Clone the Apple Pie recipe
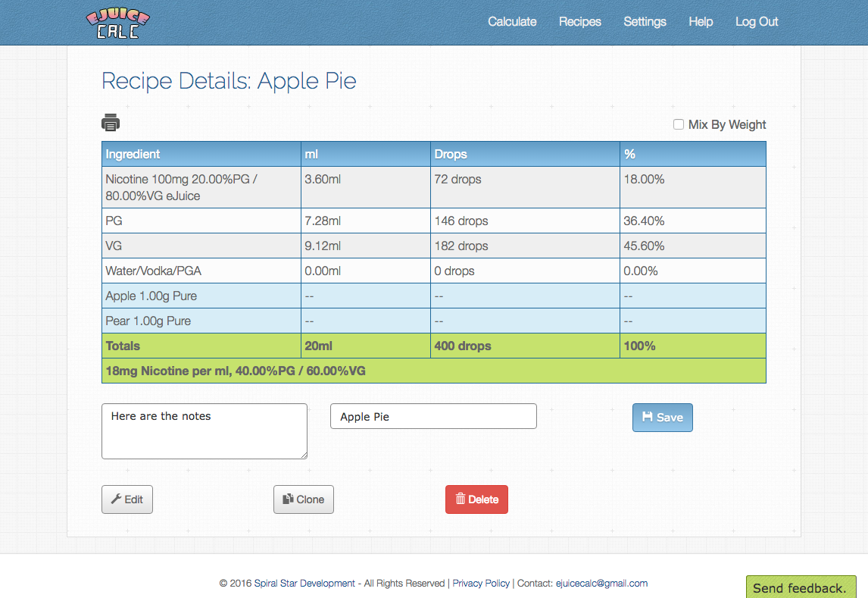The height and width of the screenshot is (598, 868). coord(303,499)
